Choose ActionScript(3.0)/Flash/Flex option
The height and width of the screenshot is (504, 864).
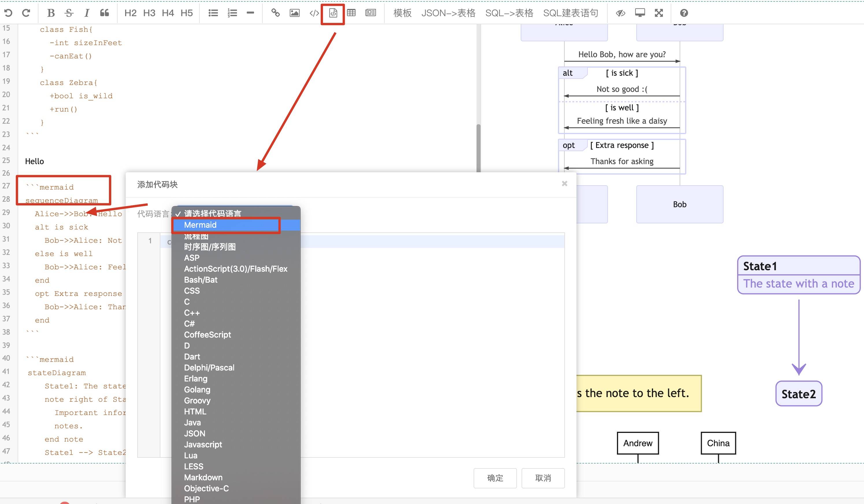(x=236, y=269)
